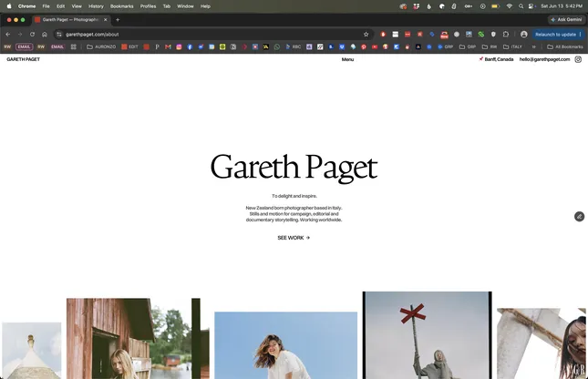588x379 pixels.
Task: Close the Gareth Paget tab
Action: coord(106,20)
